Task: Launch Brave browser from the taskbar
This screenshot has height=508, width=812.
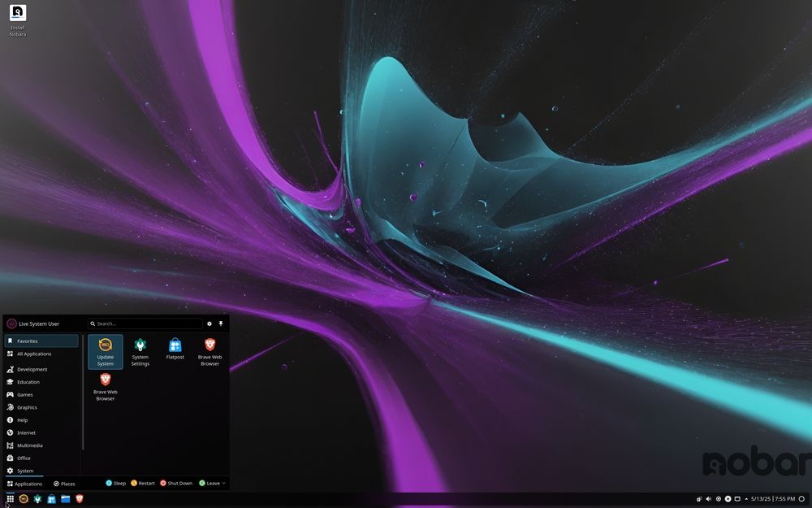Action: tap(79, 499)
